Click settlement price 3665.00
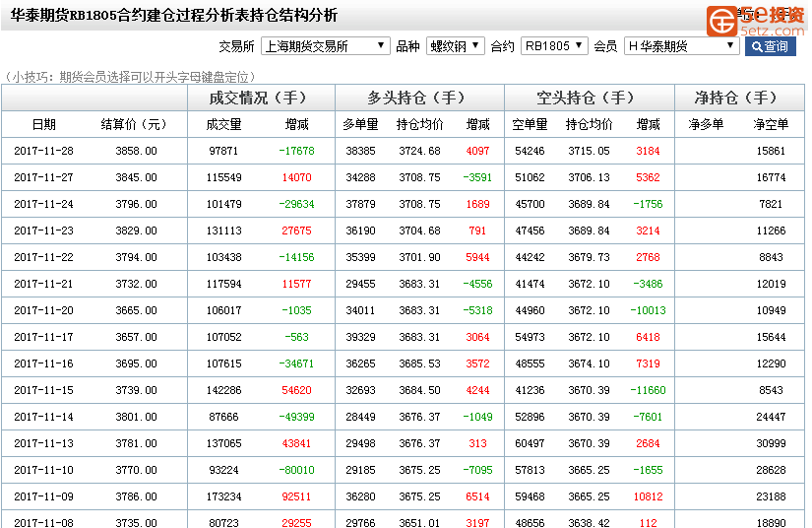Viewport: 812px width, 528px height. click(x=136, y=310)
